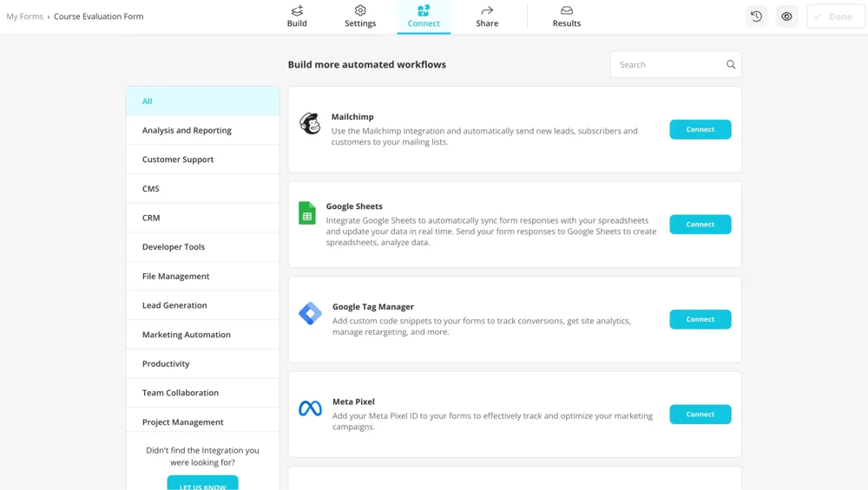Preview form with the eye icon

click(x=786, y=16)
